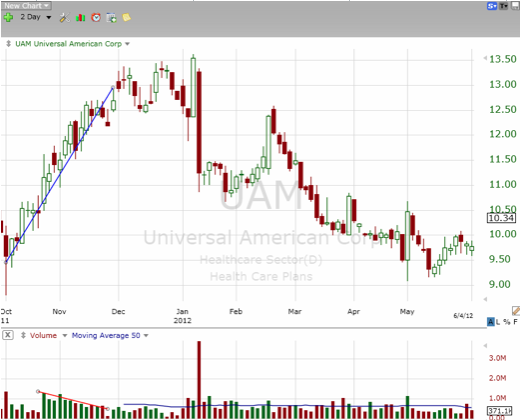Click the calendar with green arrow icon

(111, 18)
